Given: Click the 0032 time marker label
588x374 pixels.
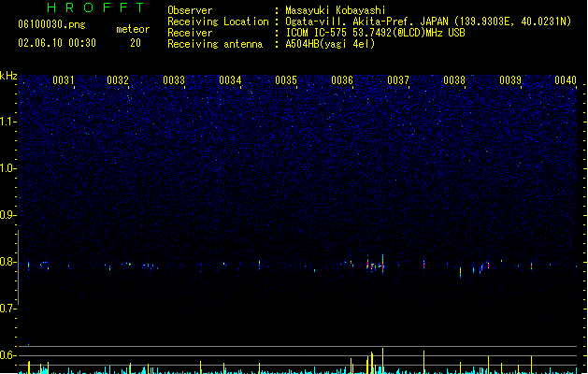Looking at the screenshot, I should pos(118,80).
